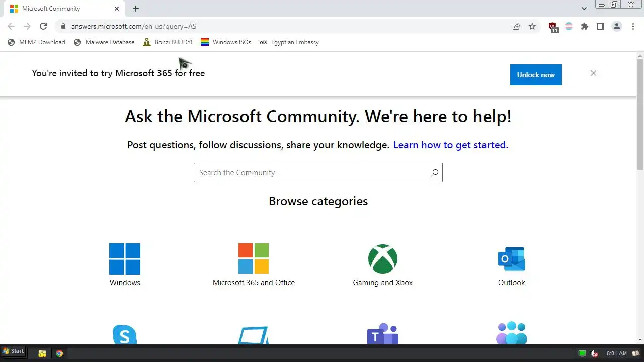The height and width of the screenshot is (362, 644).
Task: Click the Unlock now button
Action: tap(536, 75)
